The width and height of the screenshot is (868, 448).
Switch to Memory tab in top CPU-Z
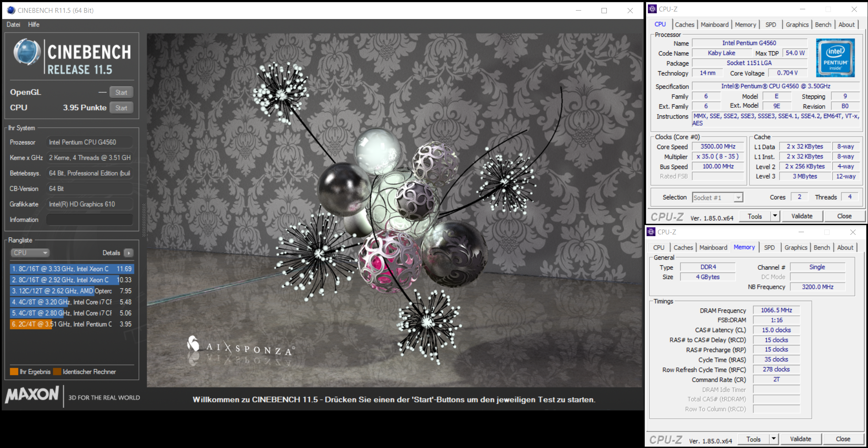pos(746,25)
